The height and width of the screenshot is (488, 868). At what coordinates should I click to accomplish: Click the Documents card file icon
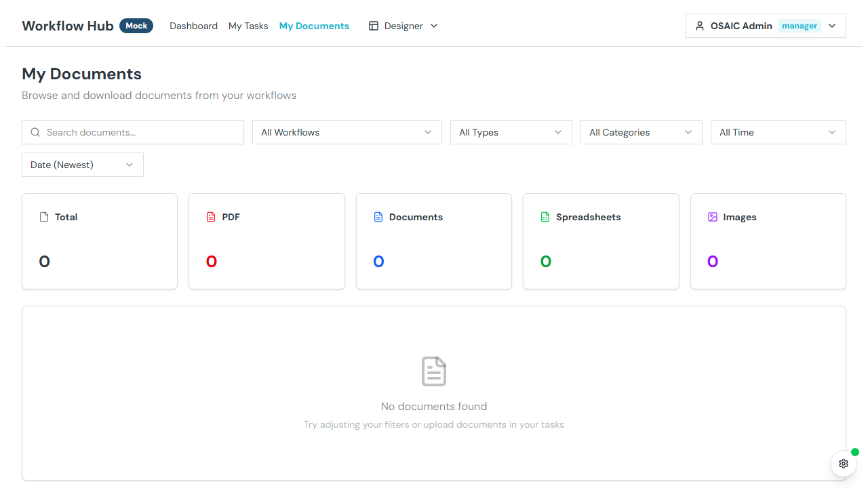point(378,217)
